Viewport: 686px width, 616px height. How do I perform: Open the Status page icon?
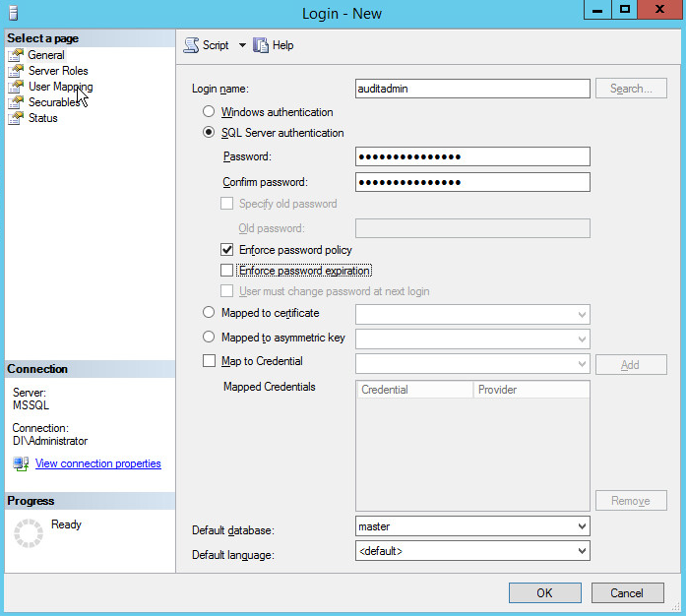point(16,118)
